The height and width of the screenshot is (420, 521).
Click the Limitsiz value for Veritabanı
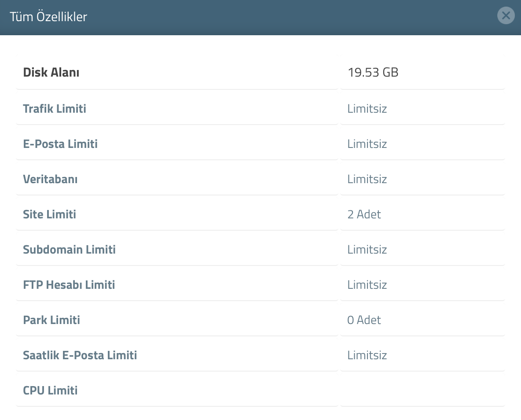pyautogui.click(x=367, y=179)
